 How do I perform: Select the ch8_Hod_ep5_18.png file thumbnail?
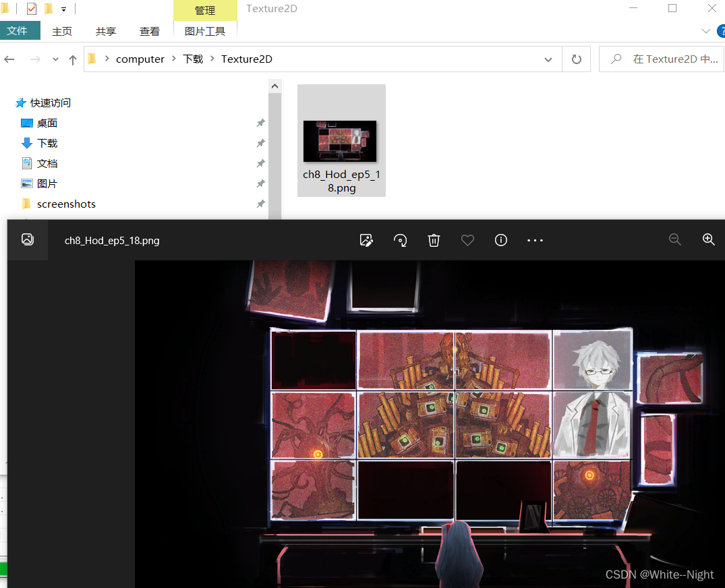click(341, 140)
